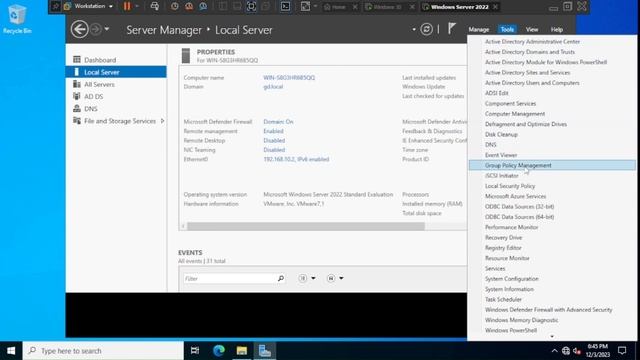
Task: Click the Server Manager back arrow button
Action: pos(79,29)
